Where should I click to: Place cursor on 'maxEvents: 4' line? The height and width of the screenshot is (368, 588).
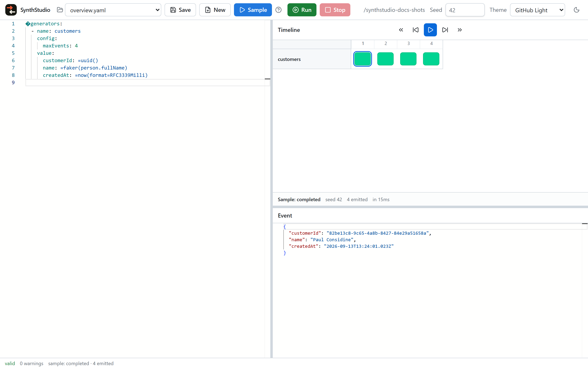pyautogui.click(x=60, y=46)
